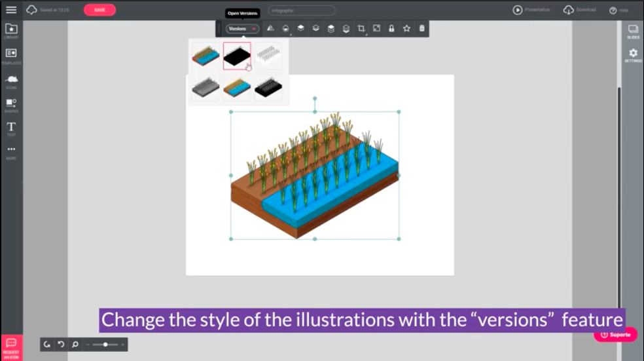Open the fill color droplet tool

285,29
